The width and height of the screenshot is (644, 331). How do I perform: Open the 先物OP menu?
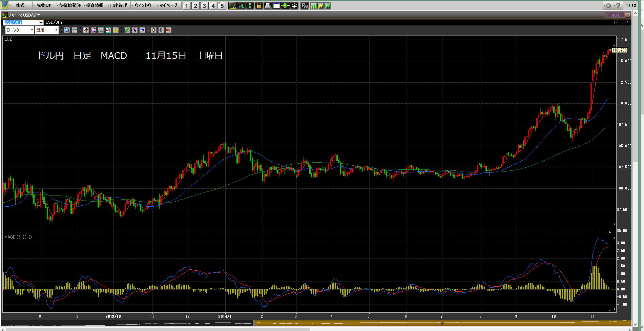[44, 5]
